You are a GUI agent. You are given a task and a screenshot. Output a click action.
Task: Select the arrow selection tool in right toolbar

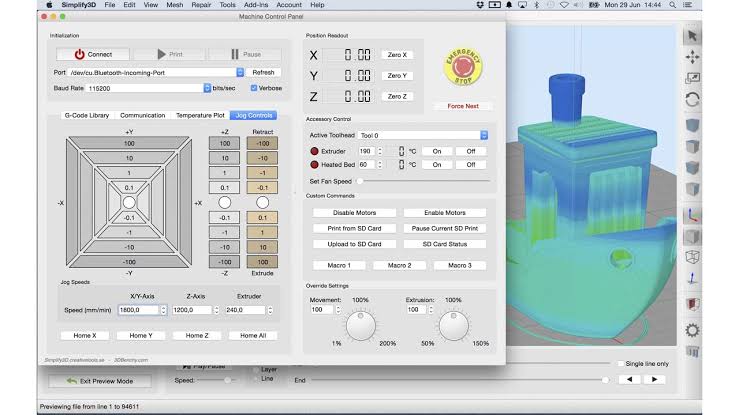pos(692,36)
